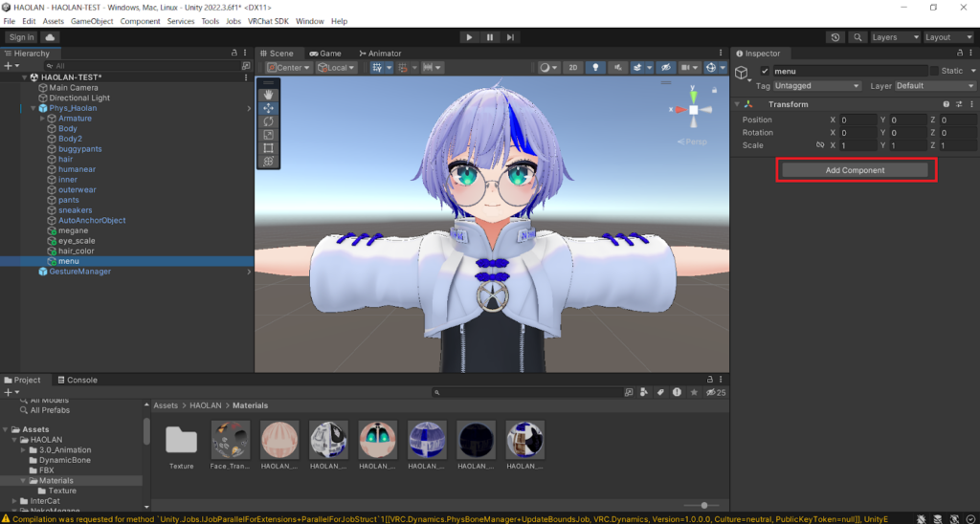The image size is (980, 524).
Task: Toggle 2D scene view mode
Action: [x=572, y=68]
